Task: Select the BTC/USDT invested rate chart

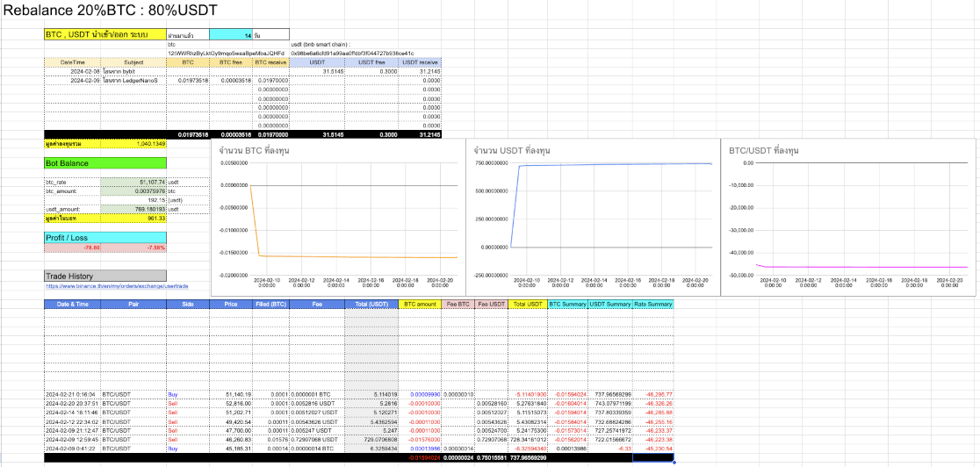Action: click(850, 216)
